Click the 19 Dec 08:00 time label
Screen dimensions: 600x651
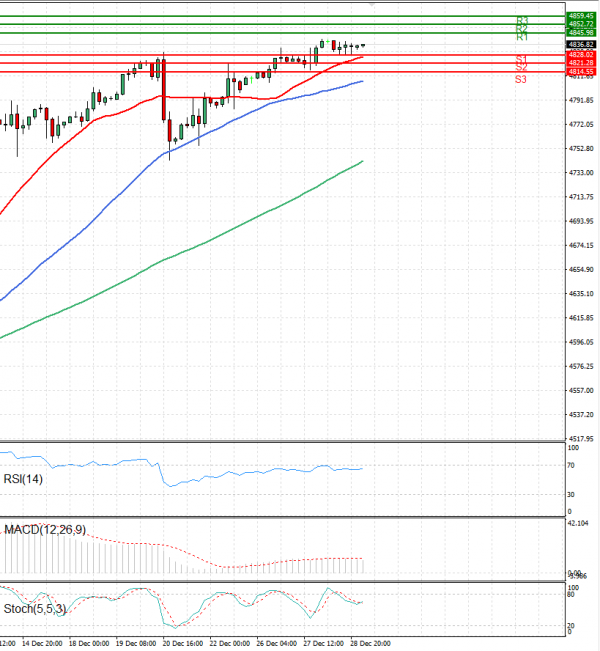(x=136, y=644)
